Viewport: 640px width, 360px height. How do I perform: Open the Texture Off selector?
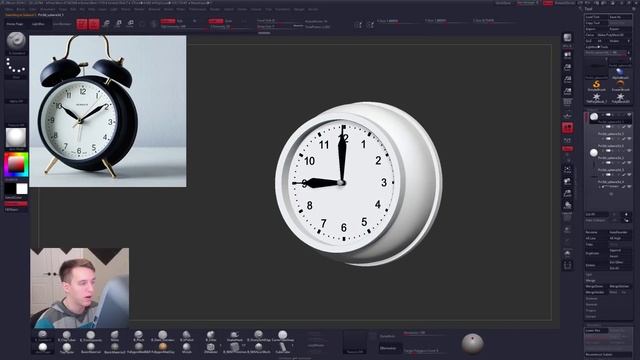pyautogui.click(x=16, y=116)
